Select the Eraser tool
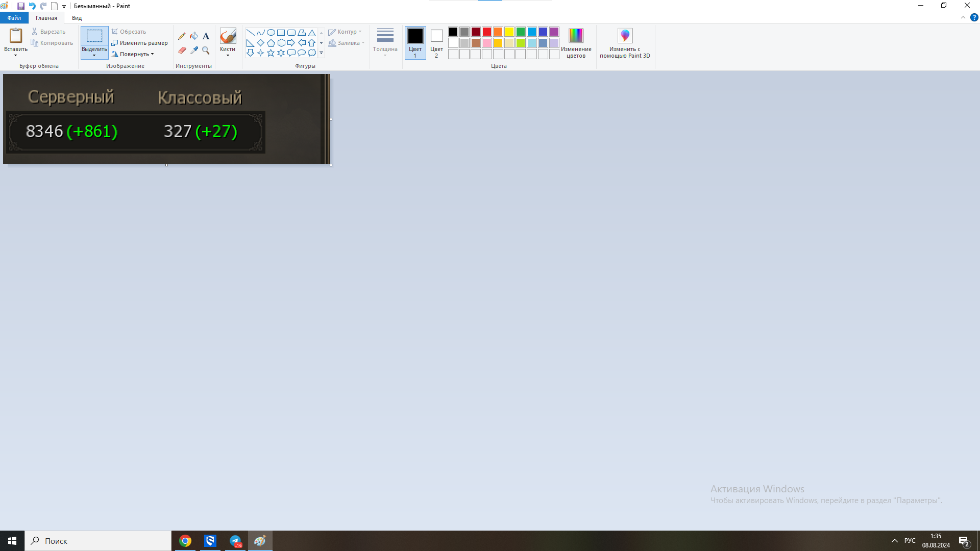 coord(182,51)
